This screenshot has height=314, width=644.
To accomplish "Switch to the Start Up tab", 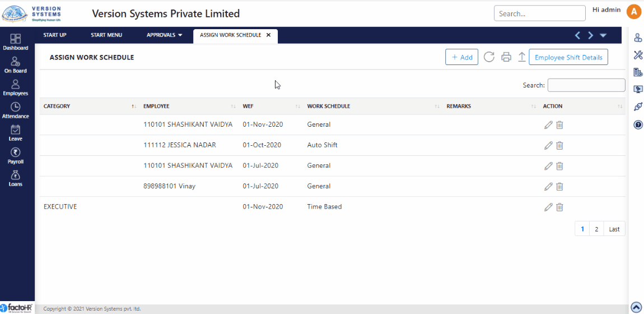I will point(55,35).
